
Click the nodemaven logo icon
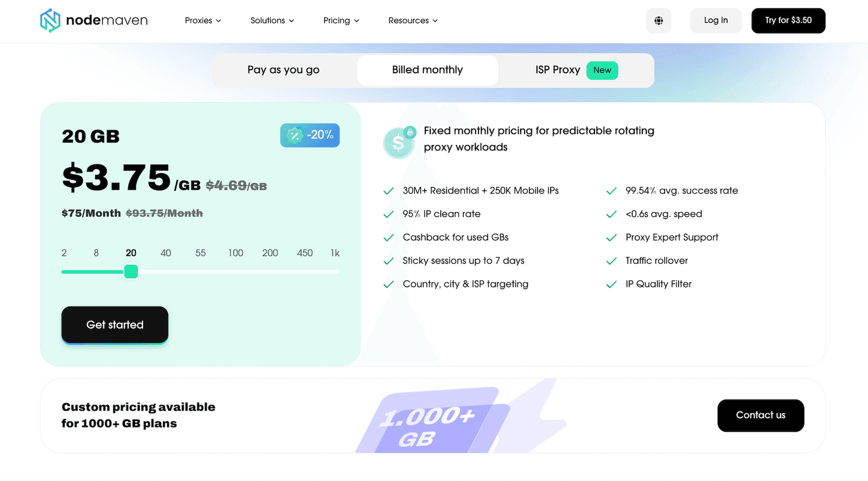[50, 21]
